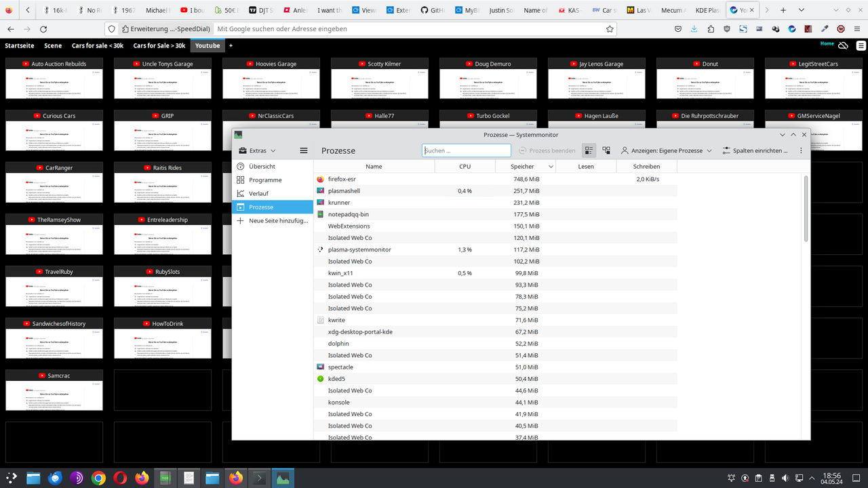Go back in Firefox browser history
This screenshot has width=868, height=488.
[x=11, y=29]
